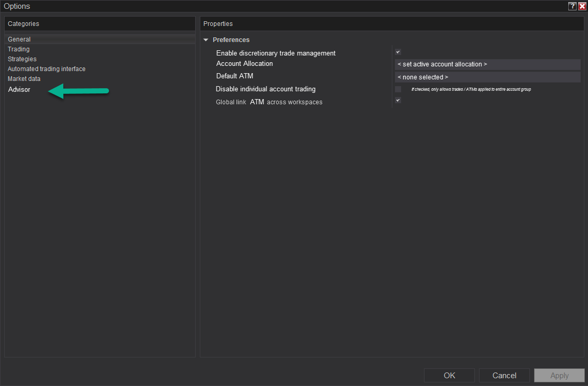
Task: Open the Market data category
Action: (24, 79)
